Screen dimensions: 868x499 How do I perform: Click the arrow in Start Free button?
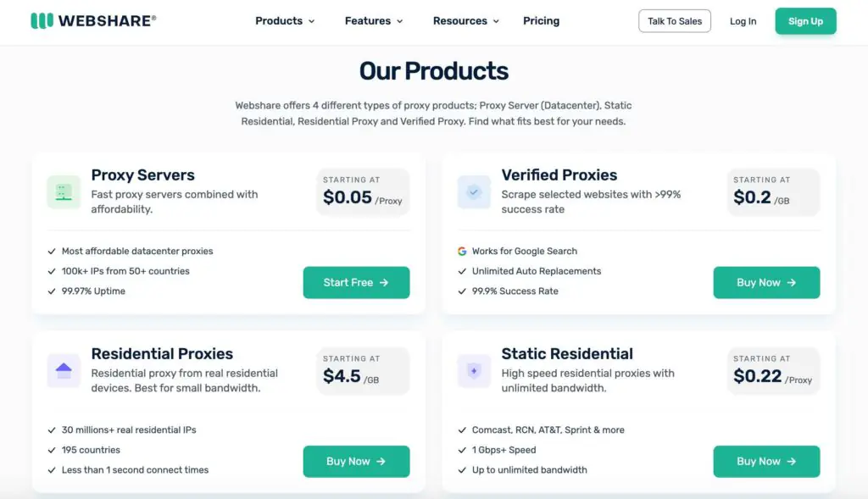[x=384, y=283]
